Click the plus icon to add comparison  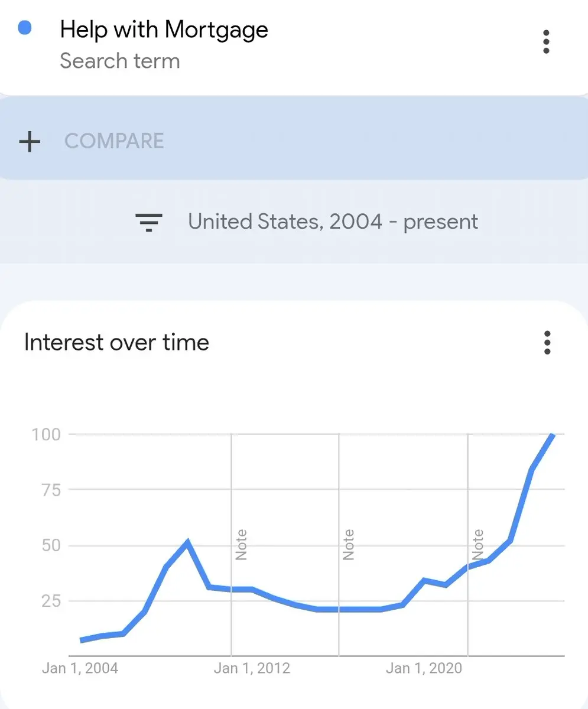[x=30, y=142]
